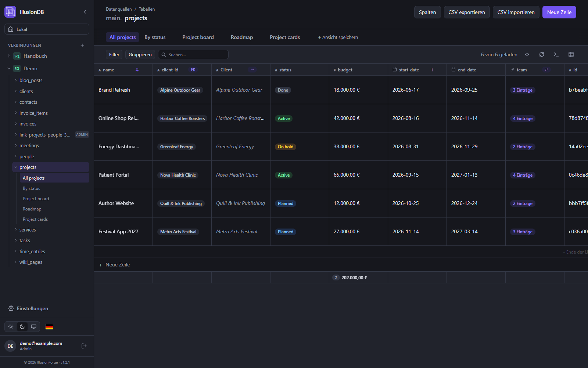The height and width of the screenshot is (368, 588).
Task: Switch to the Project board tab
Action: click(x=198, y=37)
